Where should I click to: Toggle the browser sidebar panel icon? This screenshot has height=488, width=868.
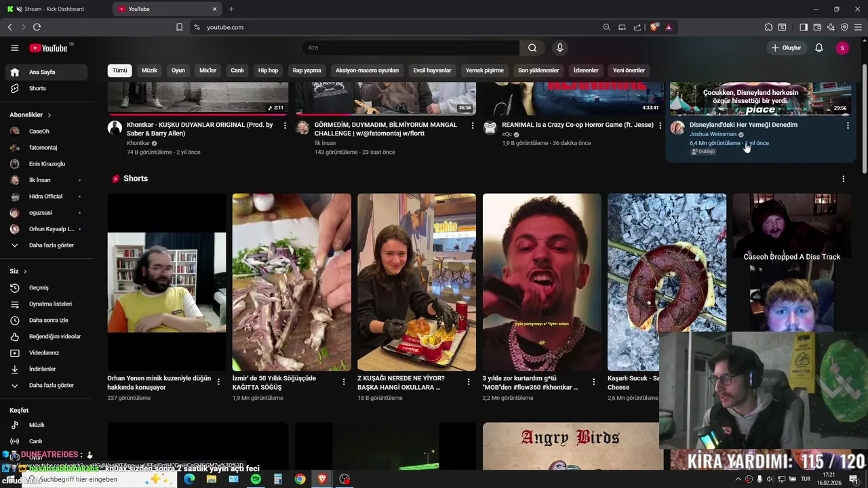[x=804, y=27]
